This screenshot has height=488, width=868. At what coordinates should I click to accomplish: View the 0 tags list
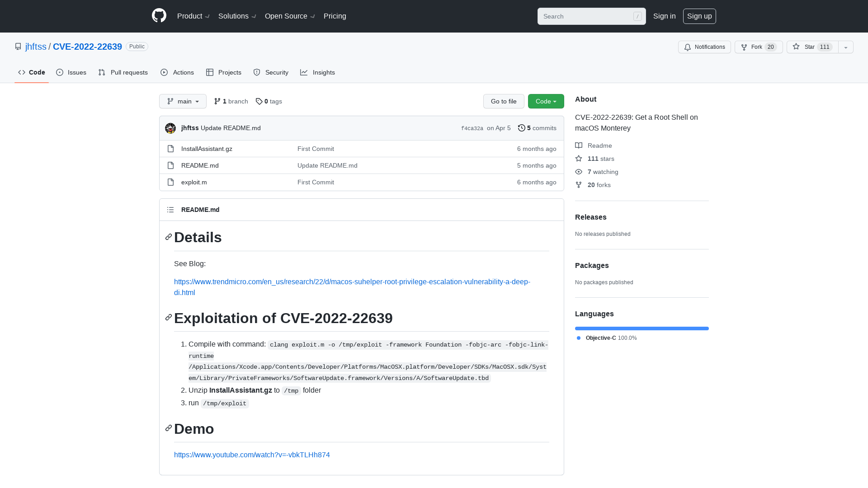[x=269, y=101]
